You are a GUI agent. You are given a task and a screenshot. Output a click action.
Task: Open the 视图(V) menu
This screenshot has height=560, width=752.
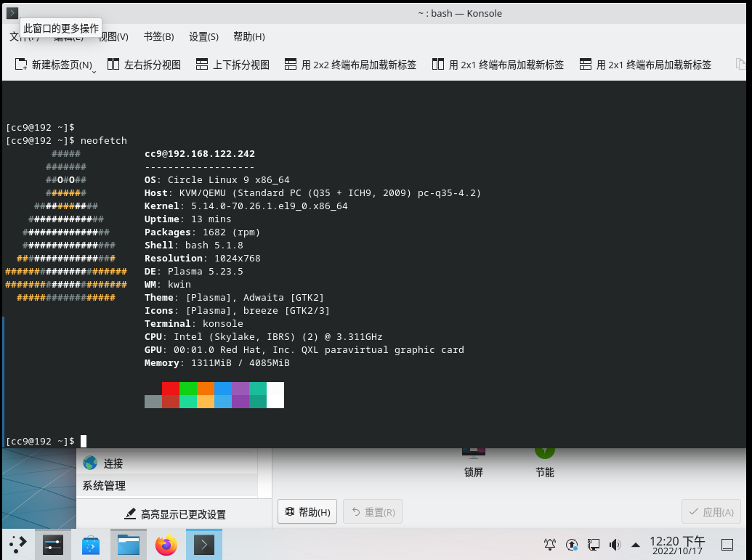(113, 37)
